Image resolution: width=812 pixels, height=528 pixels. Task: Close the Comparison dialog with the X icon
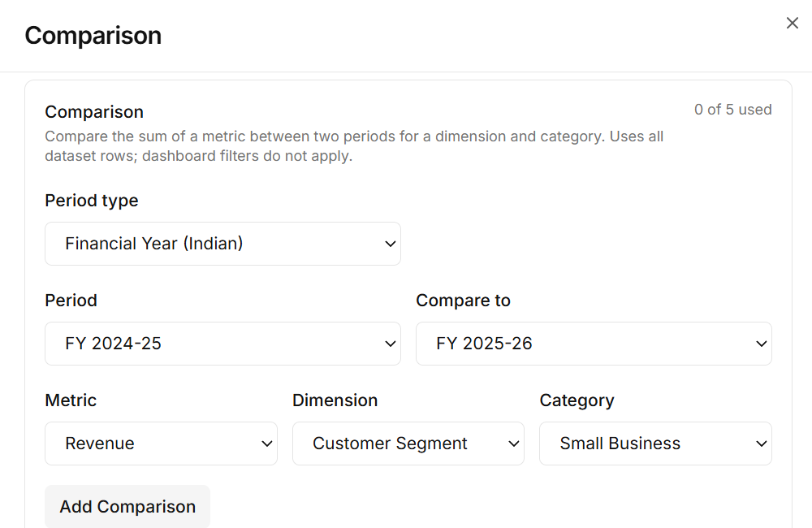[x=792, y=23]
